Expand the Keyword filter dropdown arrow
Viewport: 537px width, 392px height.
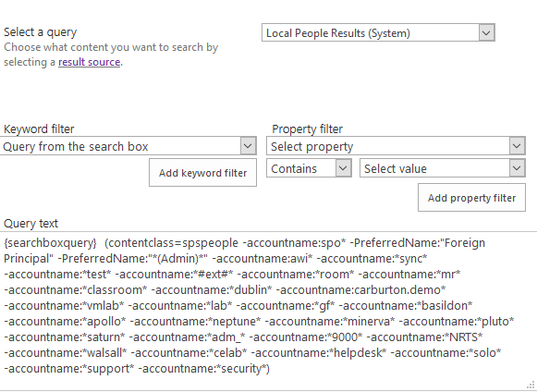(248, 146)
